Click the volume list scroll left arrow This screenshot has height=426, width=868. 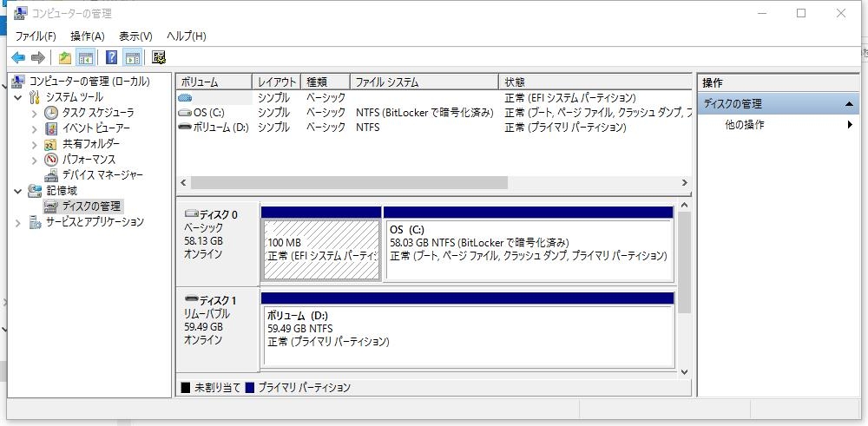coord(184,182)
